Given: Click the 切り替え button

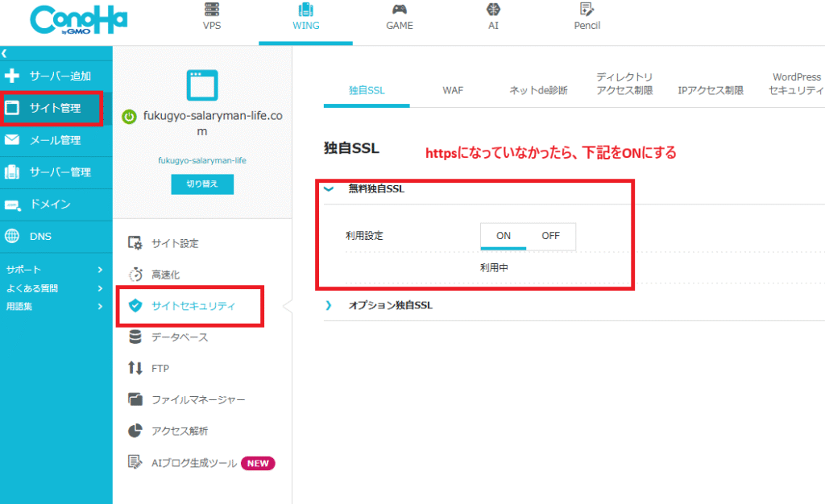Looking at the screenshot, I should click(201, 184).
